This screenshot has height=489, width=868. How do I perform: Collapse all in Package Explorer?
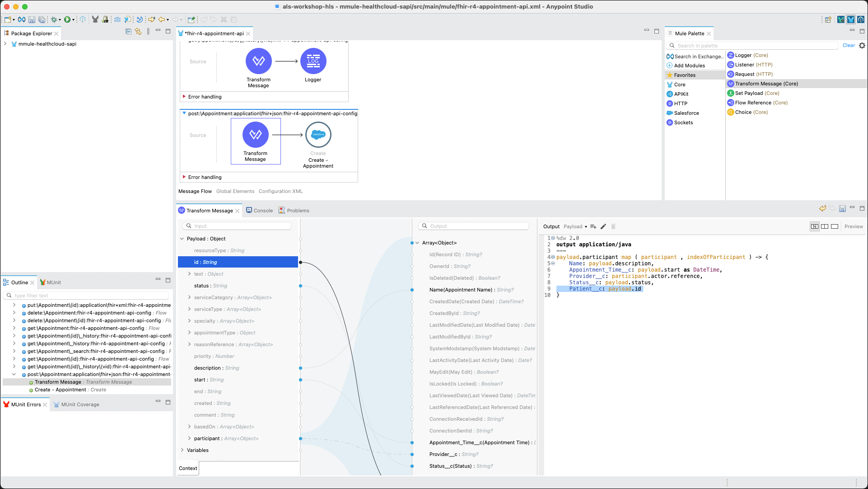(x=128, y=32)
